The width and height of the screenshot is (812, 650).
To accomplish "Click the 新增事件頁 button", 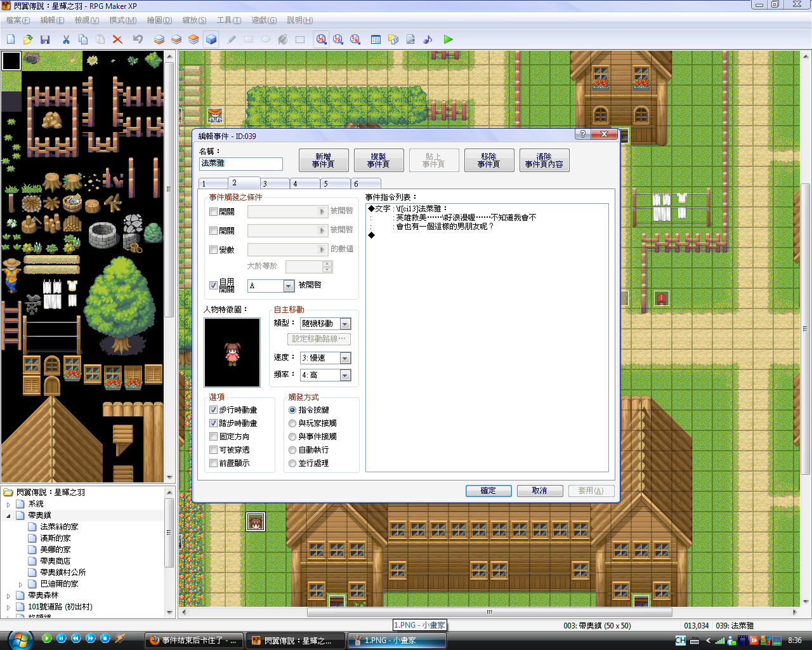I will click(x=324, y=160).
